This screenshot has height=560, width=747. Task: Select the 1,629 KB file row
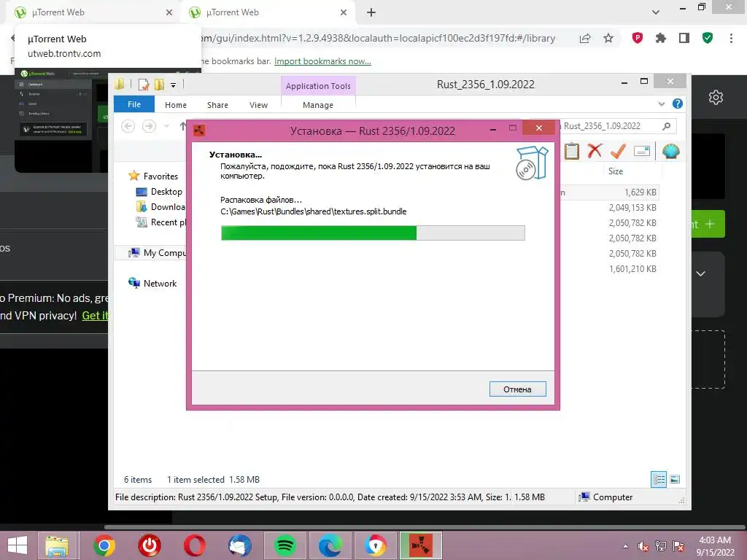click(x=609, y=192)
